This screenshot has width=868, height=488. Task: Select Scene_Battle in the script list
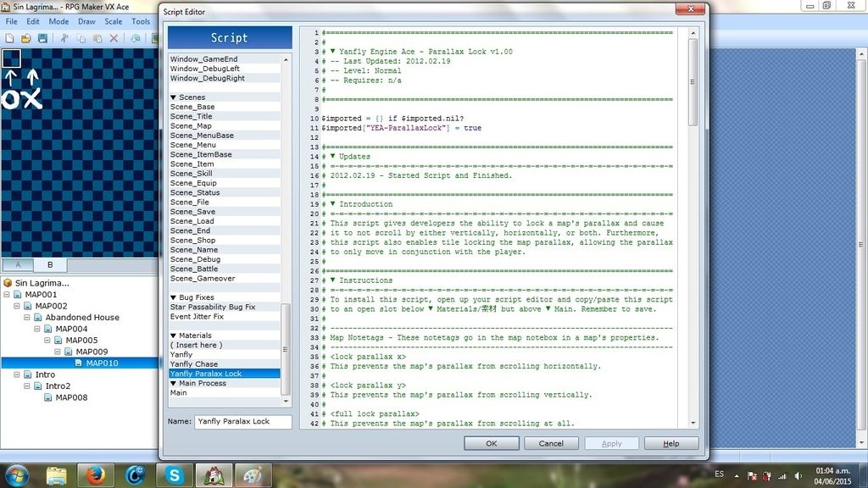[193, 269]
